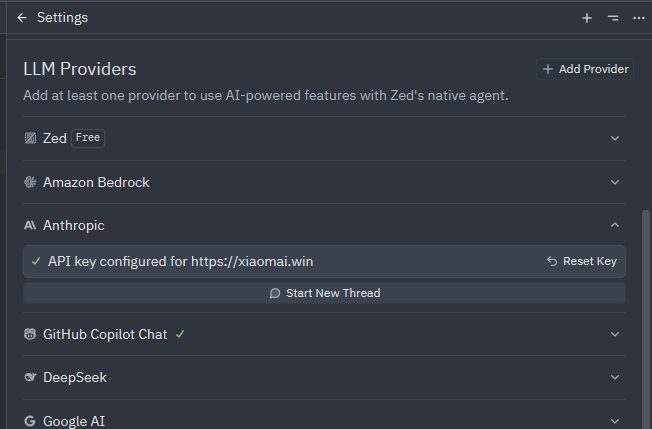Screen dimensions: 652x429
Task: Click the GitHub Copilot Chat icon
Action: [x=30, y=334]
